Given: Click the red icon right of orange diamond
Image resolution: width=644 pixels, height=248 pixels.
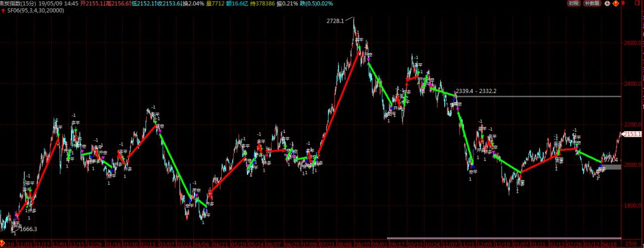Looking at the screenshot, I should click(x=623, y=4).
